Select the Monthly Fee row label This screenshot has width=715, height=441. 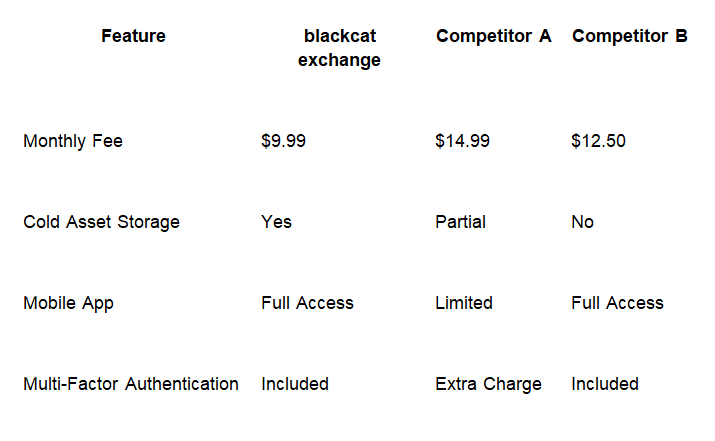73,141
